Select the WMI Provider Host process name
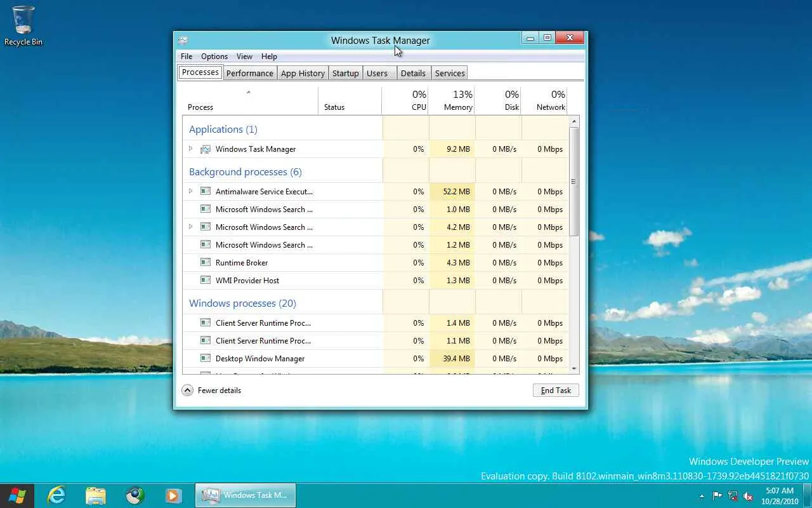Screen dimensions: 812x508 (x=247, y=280)
